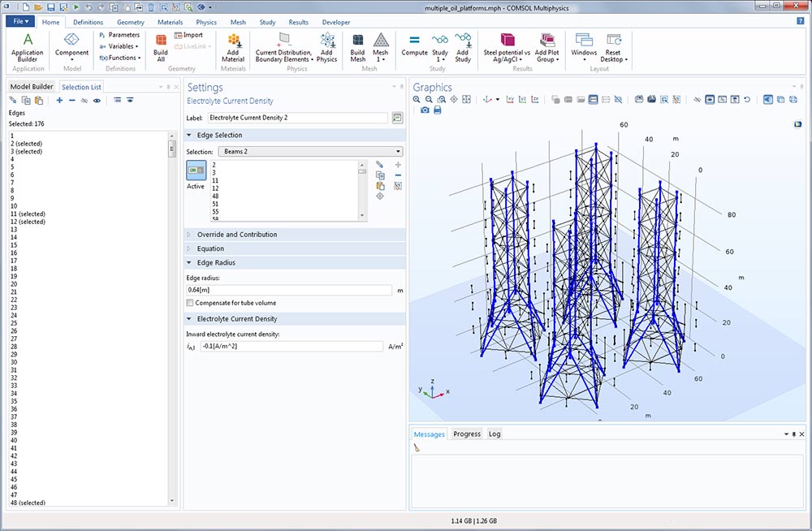Viewport: 812px width, 531px height.
Task: Expand the Override and Contribution section
Action: (236, 235)
